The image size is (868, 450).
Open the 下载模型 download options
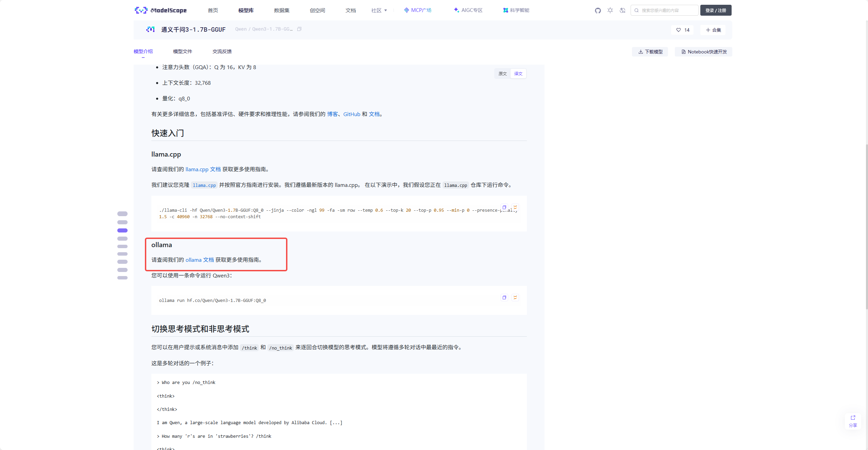pos(650,52)
